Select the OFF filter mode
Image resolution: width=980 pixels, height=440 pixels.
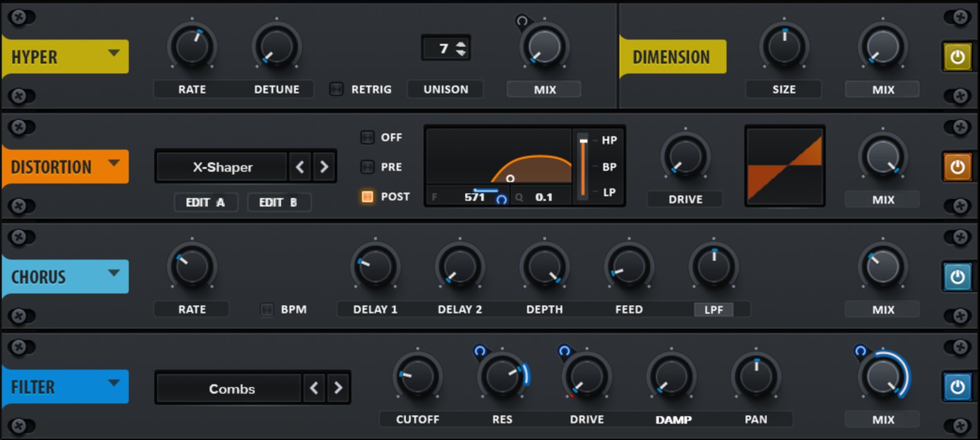(x=367, y=137)
